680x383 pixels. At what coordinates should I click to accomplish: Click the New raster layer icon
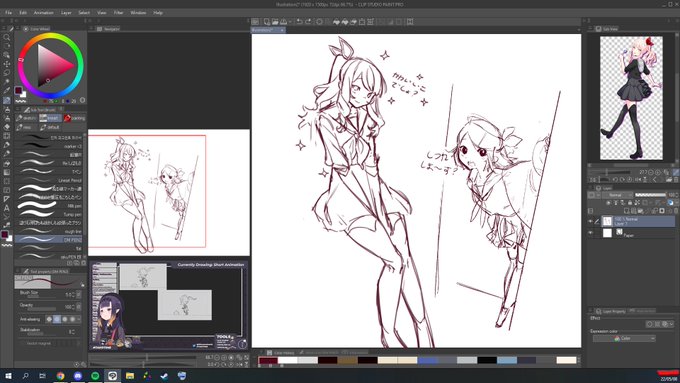[x=626, y=211]
